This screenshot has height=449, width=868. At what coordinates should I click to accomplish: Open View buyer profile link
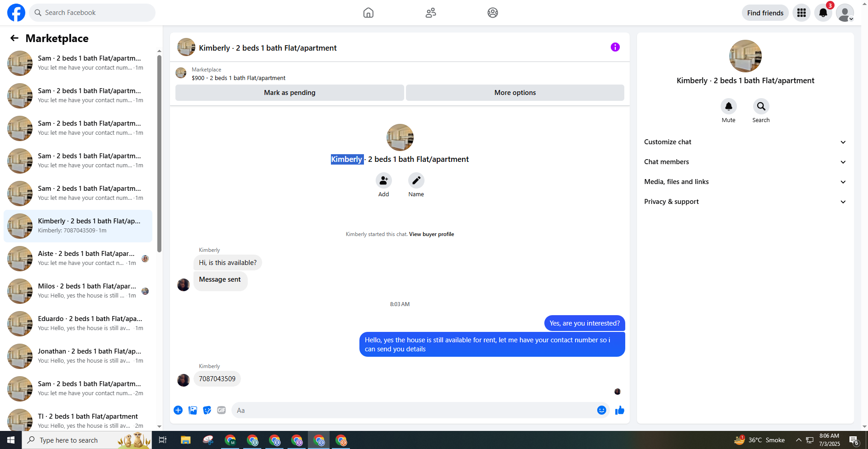point(432,234)
